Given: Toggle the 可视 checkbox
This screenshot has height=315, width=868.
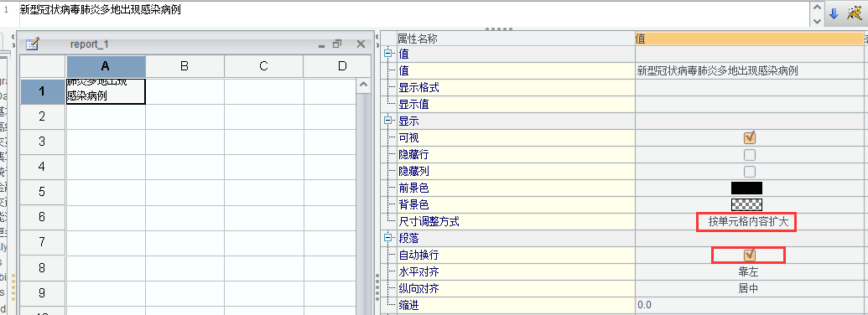Looking at the screenshot, I should [750, 137].
